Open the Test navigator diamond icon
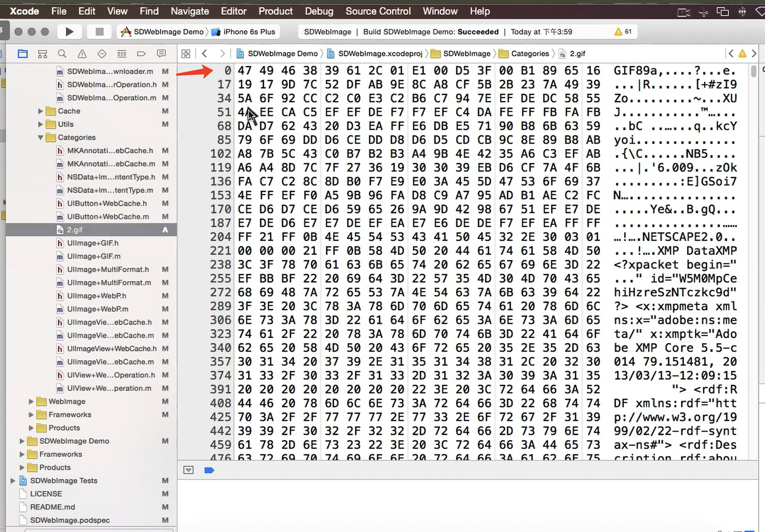This screenshot has width=765, height=532. pyautogui.click(x=102, y=54)
